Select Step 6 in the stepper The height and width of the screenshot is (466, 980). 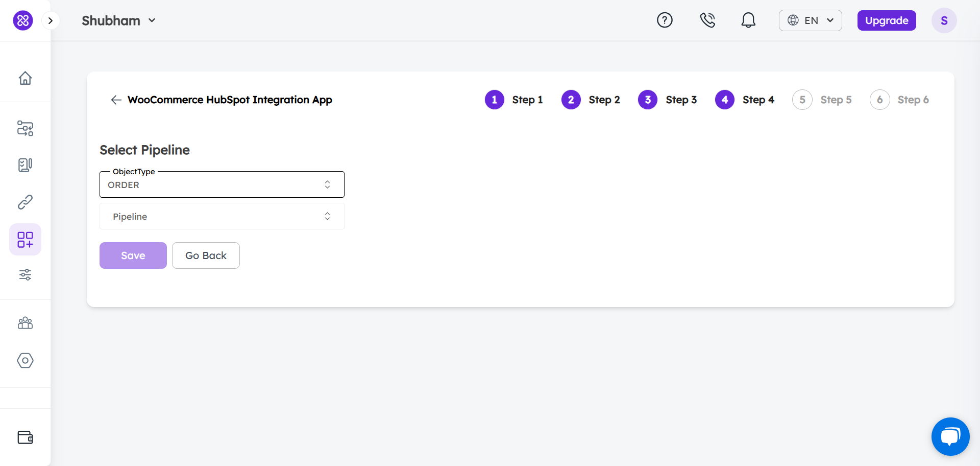[899, 100]
